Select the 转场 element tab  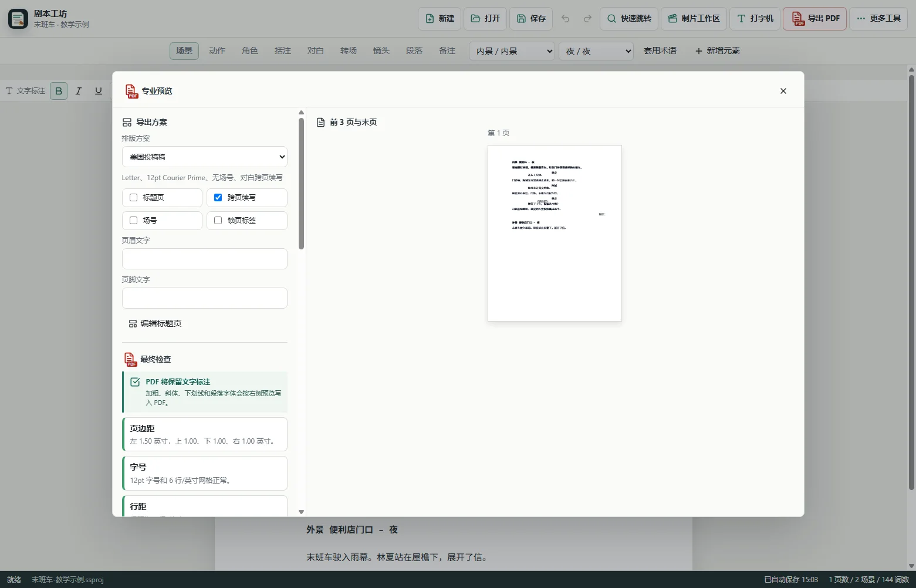click(x=349, y=51)
